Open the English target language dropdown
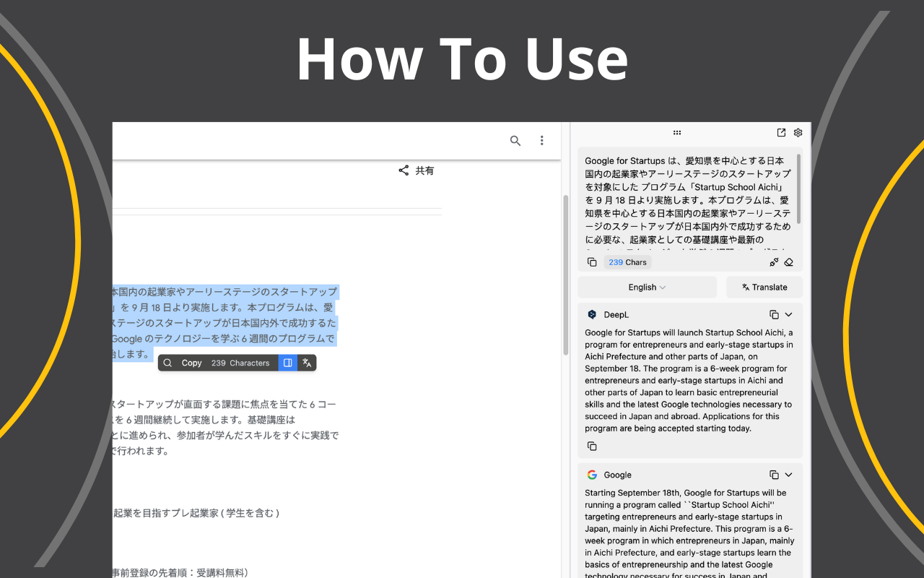Screen dimensions: 924x578 coord(646,287)
